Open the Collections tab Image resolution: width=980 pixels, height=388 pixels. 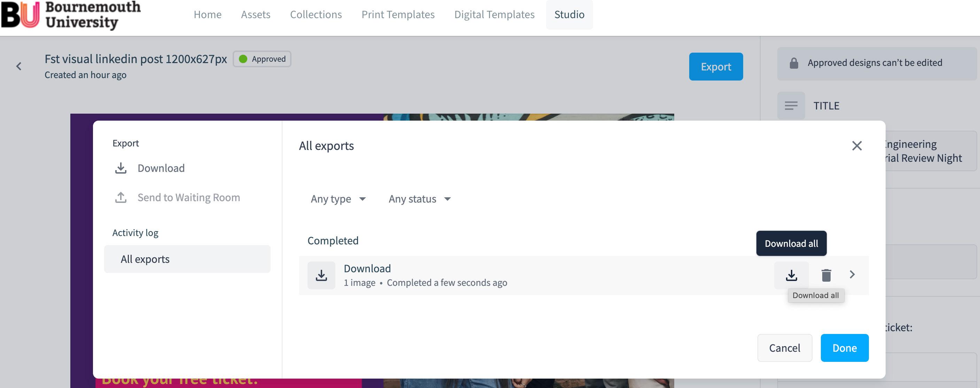pyautogui.click(x=316, y=15)
